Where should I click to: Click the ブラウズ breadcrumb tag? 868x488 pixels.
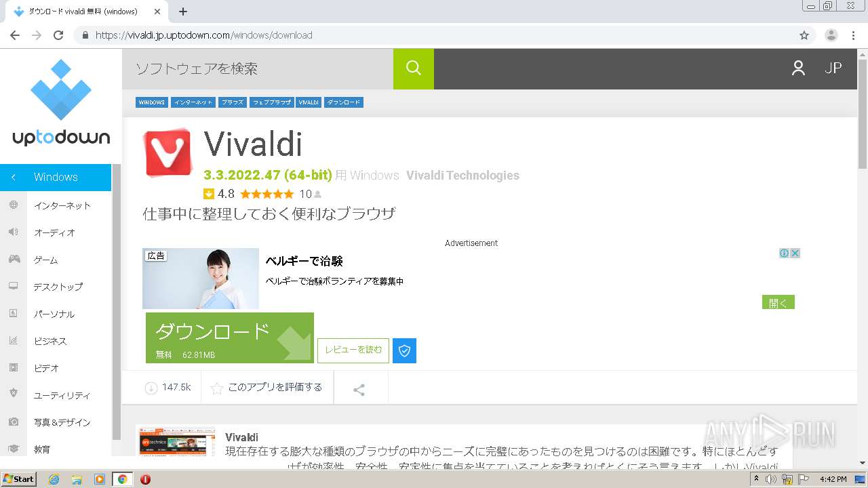pyautogui.click(x=233, y=102)
